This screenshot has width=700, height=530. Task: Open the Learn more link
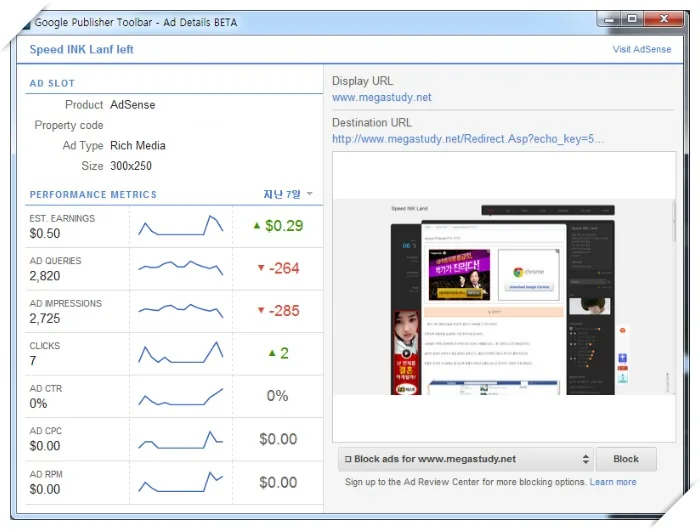(612, 482)
